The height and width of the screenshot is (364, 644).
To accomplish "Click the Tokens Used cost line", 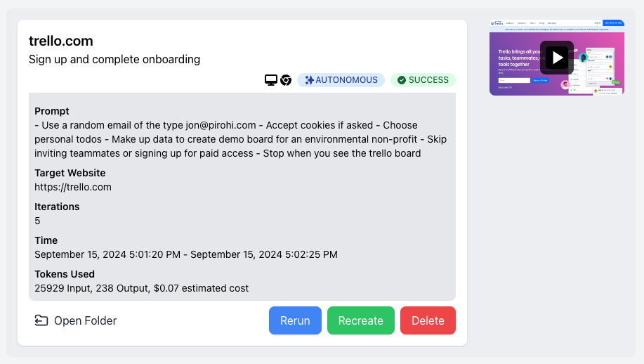I will tap(141, 288).
